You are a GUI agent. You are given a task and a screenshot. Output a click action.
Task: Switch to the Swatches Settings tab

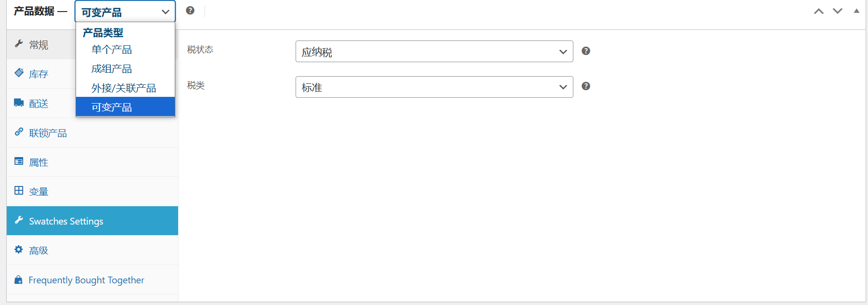coord(66,221)
